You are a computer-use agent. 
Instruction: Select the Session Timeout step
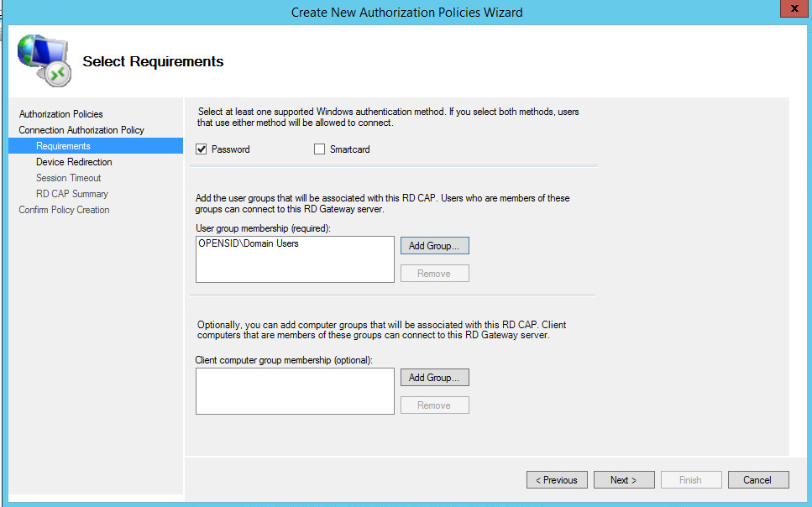point(68,178)
